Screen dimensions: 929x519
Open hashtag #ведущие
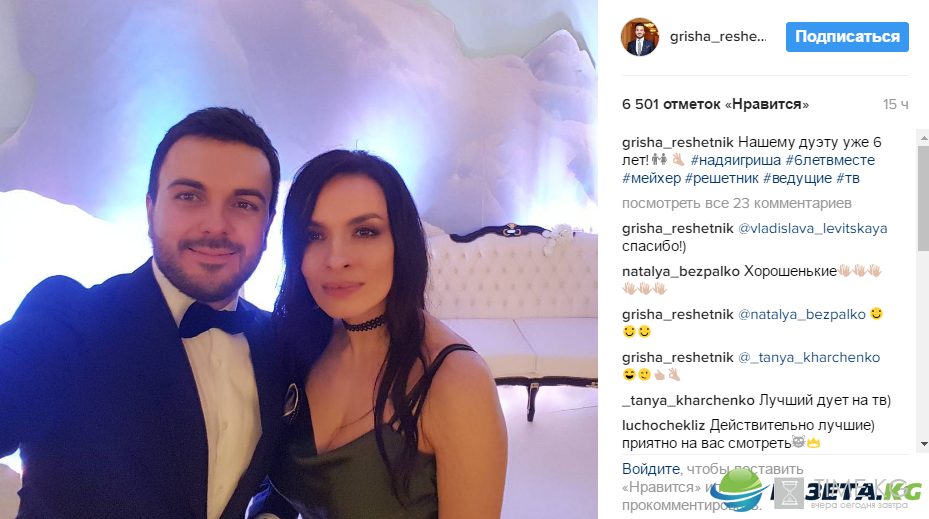coord(797,178)
